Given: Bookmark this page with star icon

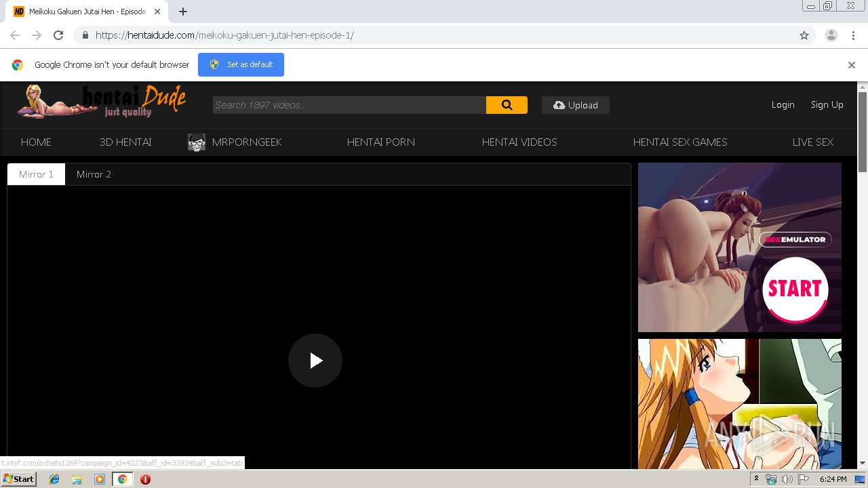Looking at the screenshot, I should point(804,35).
